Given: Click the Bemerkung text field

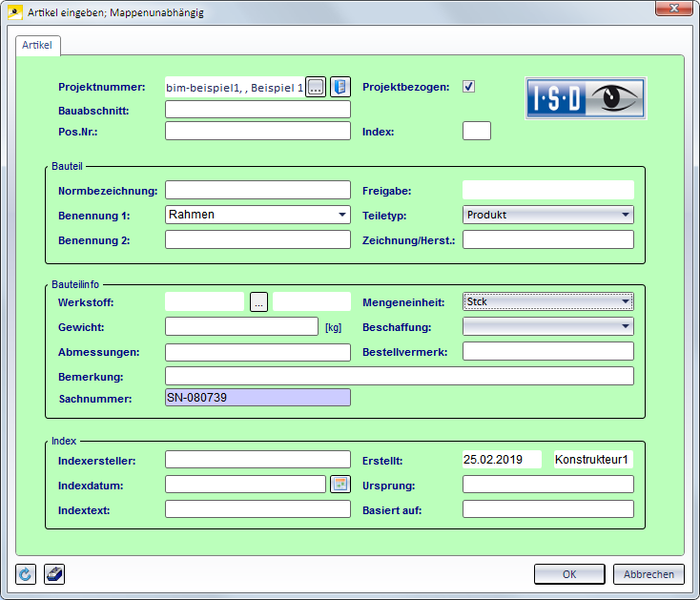Looking at the screenshot, I should (399, 376).
